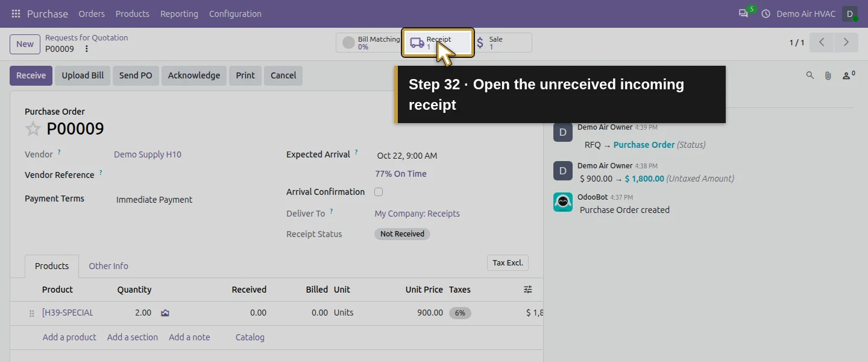Click Add a section link
868x362 pixels.
click(133, 337)
